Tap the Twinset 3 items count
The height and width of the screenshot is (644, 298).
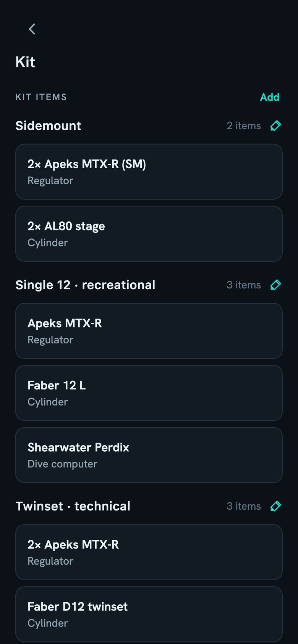click(x=244, y=506)
